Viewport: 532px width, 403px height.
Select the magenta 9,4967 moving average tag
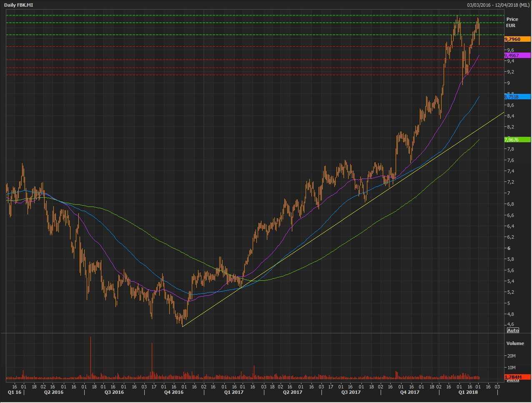517,55
